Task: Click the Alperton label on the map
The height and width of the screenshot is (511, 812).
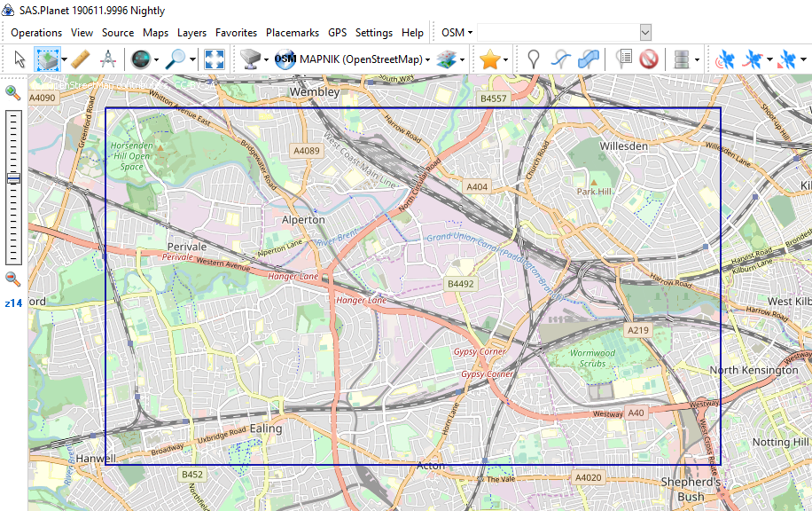Action: click(303, 220)
